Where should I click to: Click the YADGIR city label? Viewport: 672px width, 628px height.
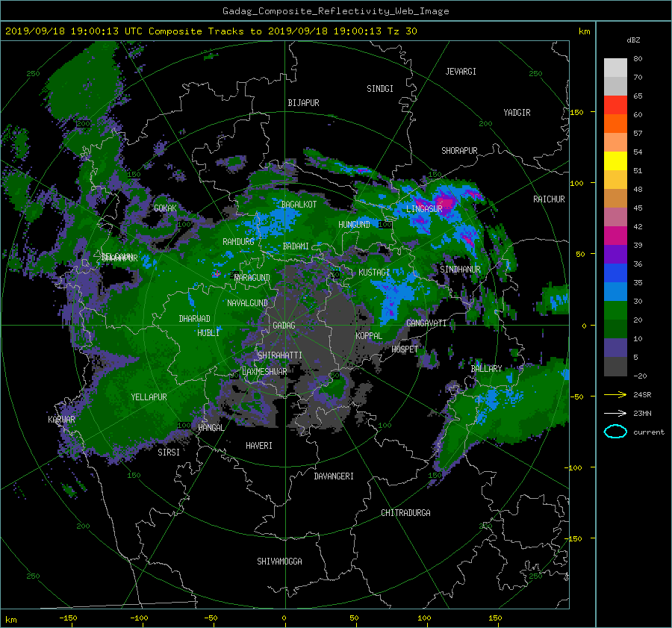tap(517, 113)
